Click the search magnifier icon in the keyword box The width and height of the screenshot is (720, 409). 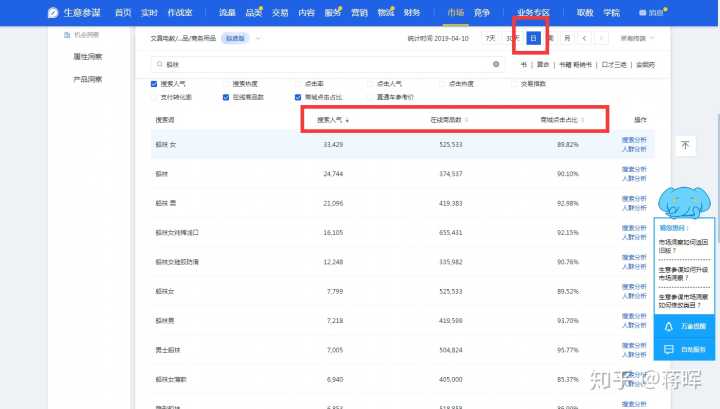click(147, 63)
